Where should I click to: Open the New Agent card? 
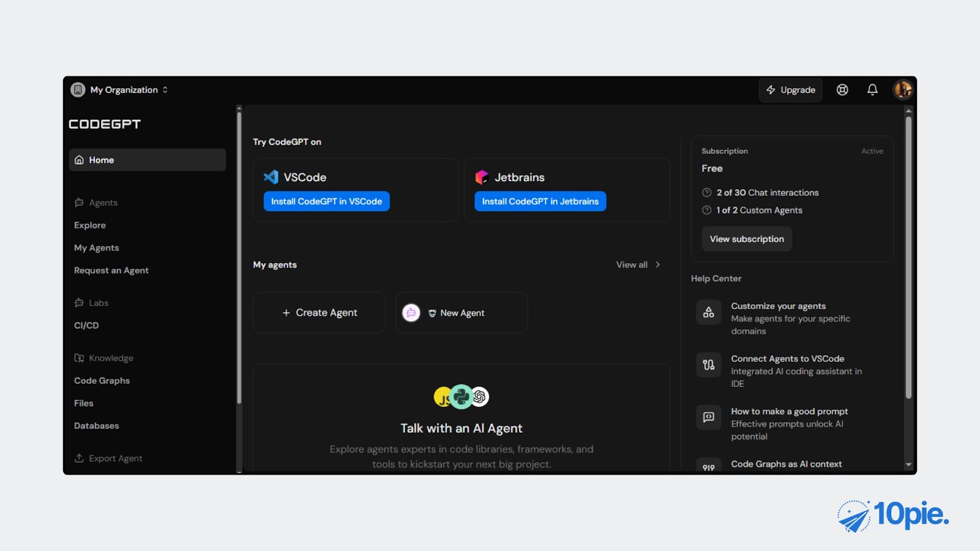(x=462, y=313)
